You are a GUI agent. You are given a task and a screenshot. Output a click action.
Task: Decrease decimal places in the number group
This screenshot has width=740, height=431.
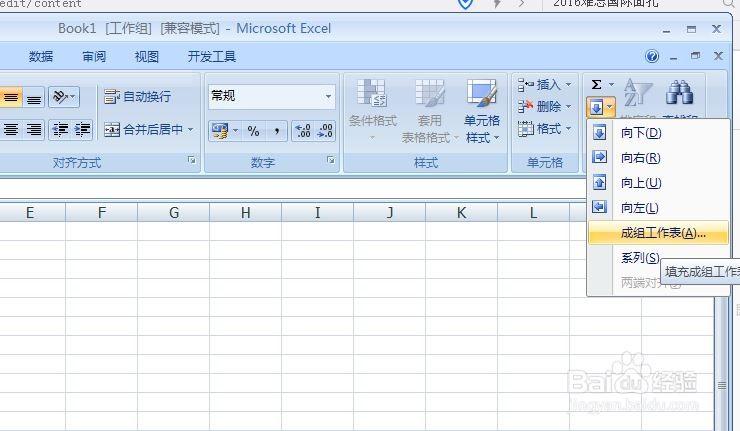coord(325,131)
